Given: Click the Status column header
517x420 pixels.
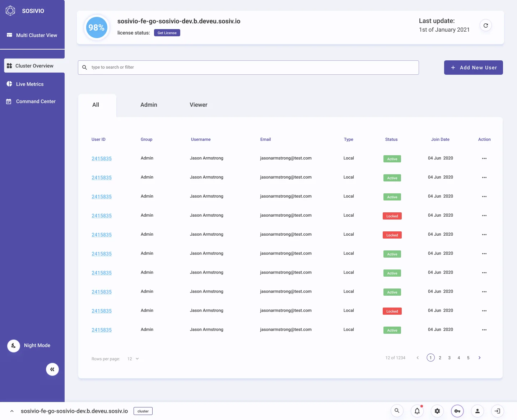Looking at the screenshot, I should [x=391, y=139].
